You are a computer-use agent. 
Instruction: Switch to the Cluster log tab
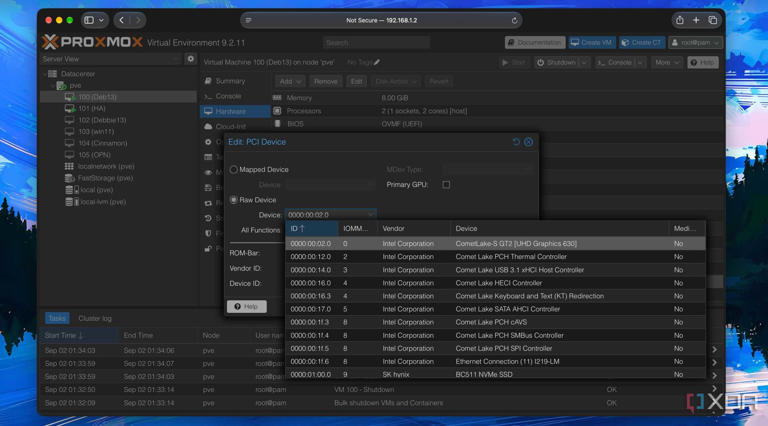click(95, 318)
